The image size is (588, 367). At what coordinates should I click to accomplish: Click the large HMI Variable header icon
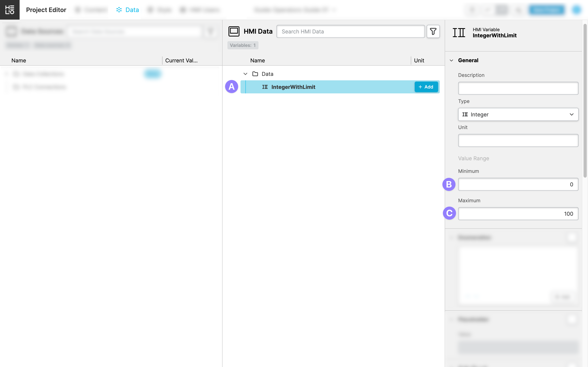pos(459,33)
